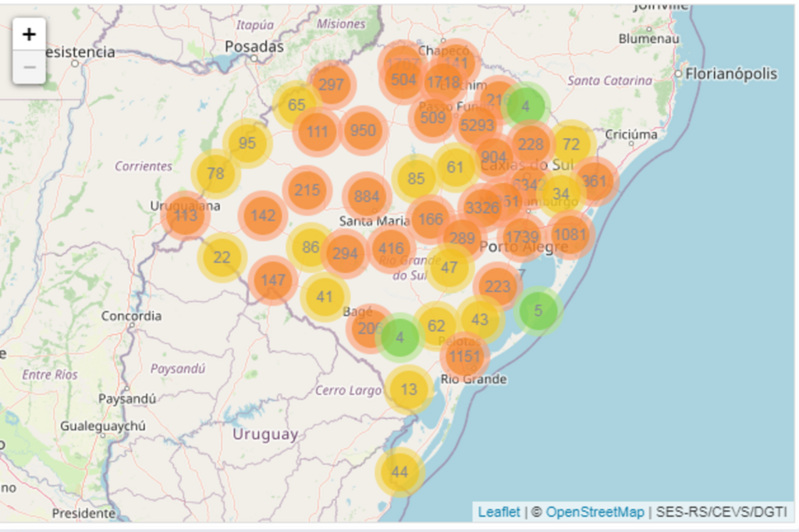This screenshot has height=532, width=799.
Task: Open the yellow 13 cluster marker
Action: click(409, 389)
